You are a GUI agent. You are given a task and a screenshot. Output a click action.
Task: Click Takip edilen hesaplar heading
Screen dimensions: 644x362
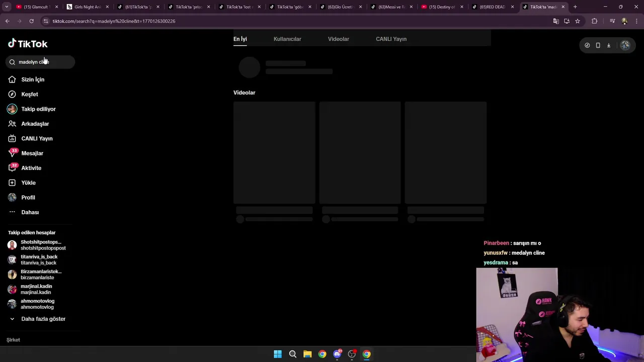tap(32, 233)
